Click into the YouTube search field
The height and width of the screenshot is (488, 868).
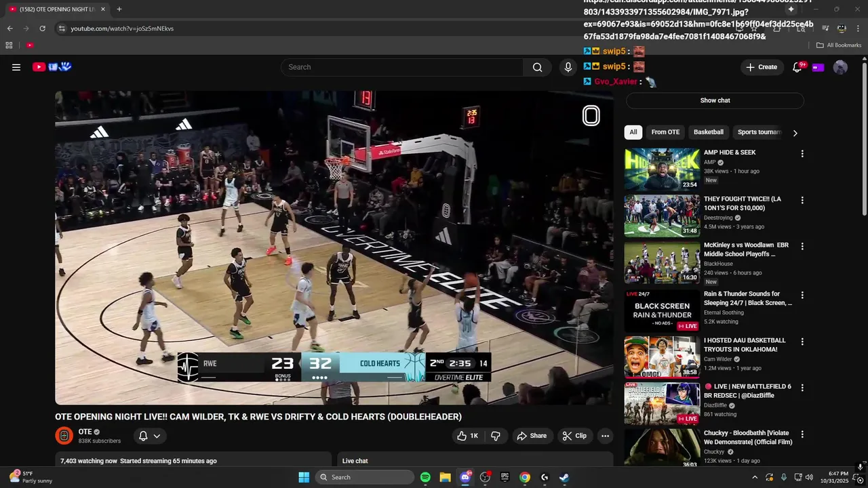point(401,67)
